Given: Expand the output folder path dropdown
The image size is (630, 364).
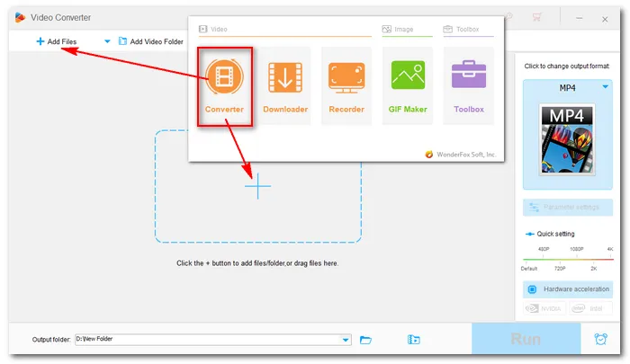Looking at the screenshot, I should pyautogui.click(x=346, y=340).
